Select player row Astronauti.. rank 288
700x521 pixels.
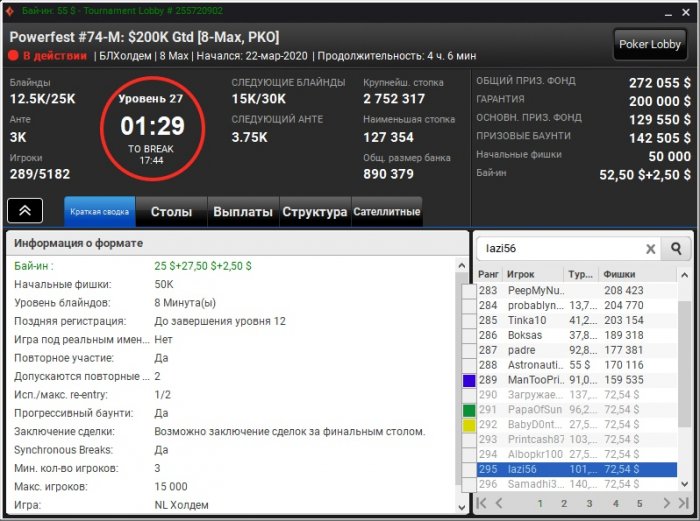tap(577, 365)
